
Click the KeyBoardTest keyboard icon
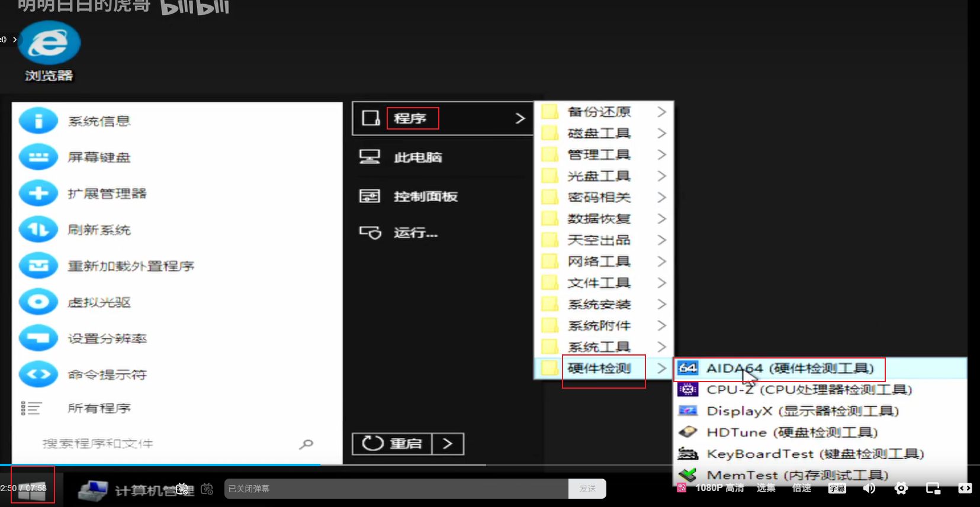[688, 454]
